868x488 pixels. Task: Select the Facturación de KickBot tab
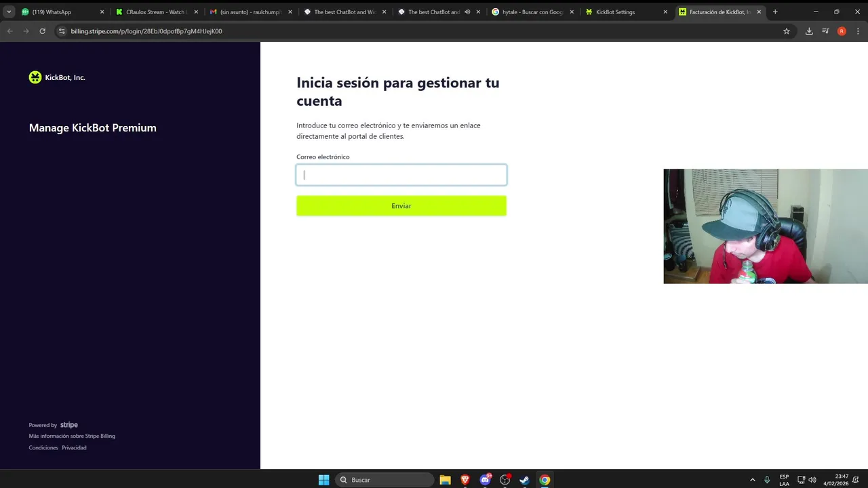click(x=721, y=12)
